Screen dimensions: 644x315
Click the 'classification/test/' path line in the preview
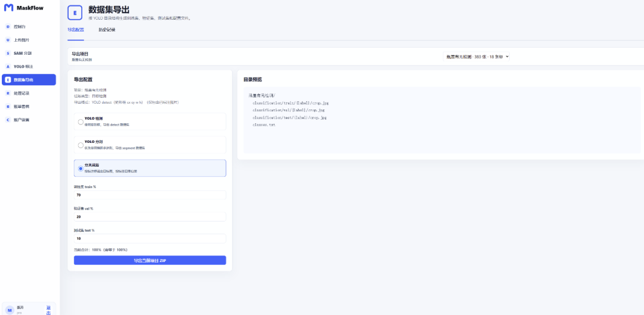290,117
